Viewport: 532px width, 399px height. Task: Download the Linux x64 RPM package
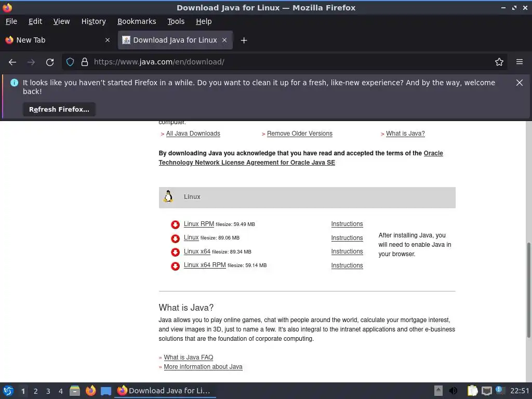coord(205,265)
